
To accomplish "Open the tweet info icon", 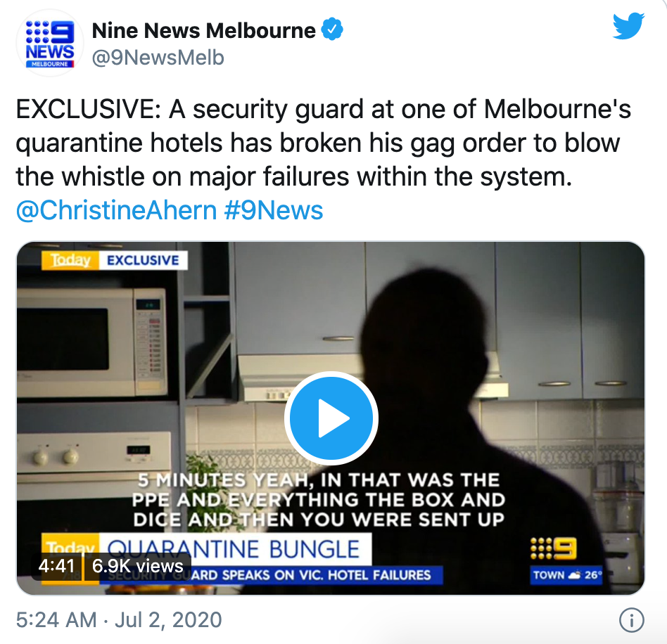I will click(x=631, y=621).
